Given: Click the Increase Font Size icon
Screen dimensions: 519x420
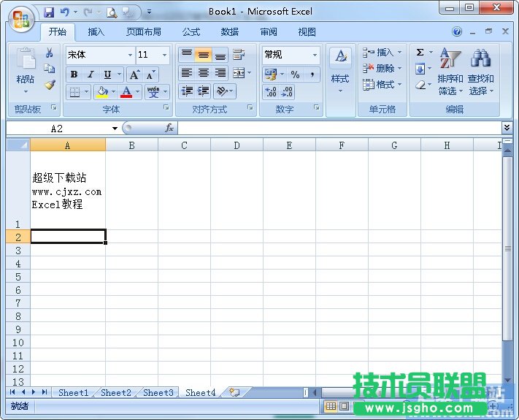Looking at the screenshot, I should point(134,75).
